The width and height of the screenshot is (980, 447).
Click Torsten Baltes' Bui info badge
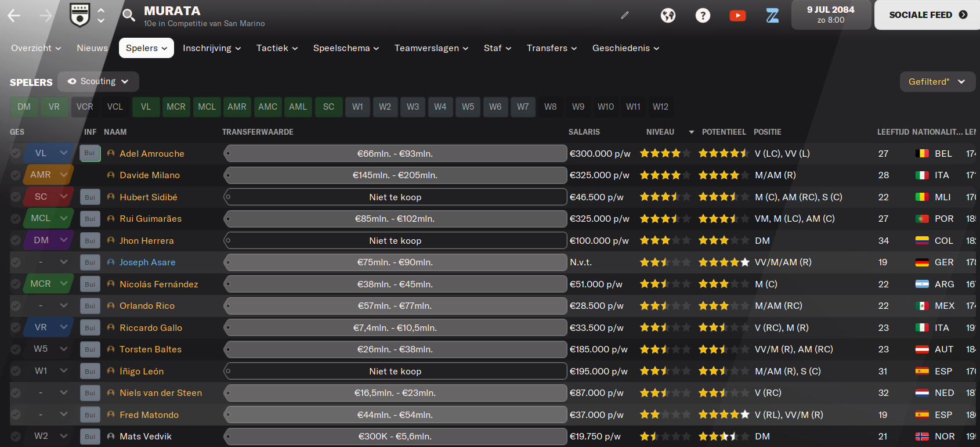[90, 349]
